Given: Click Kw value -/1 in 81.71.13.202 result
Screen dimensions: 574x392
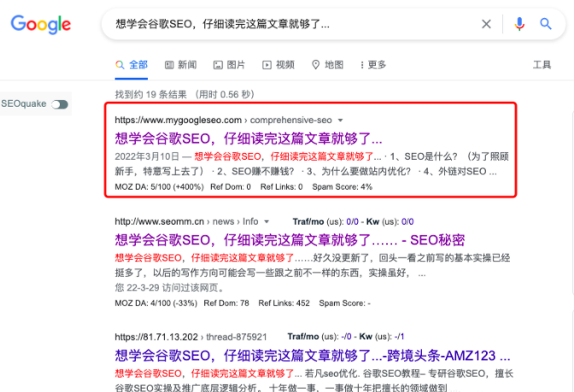Looking at the screenshot, I should coord(399,336).
